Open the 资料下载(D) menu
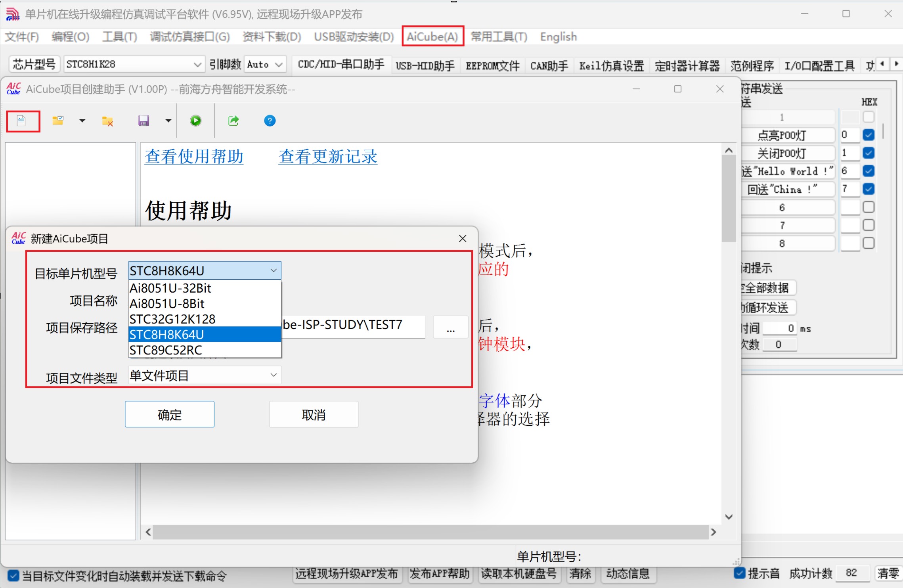Image resolution: width=903 pixels, height=588 pixels. [272, 37]
